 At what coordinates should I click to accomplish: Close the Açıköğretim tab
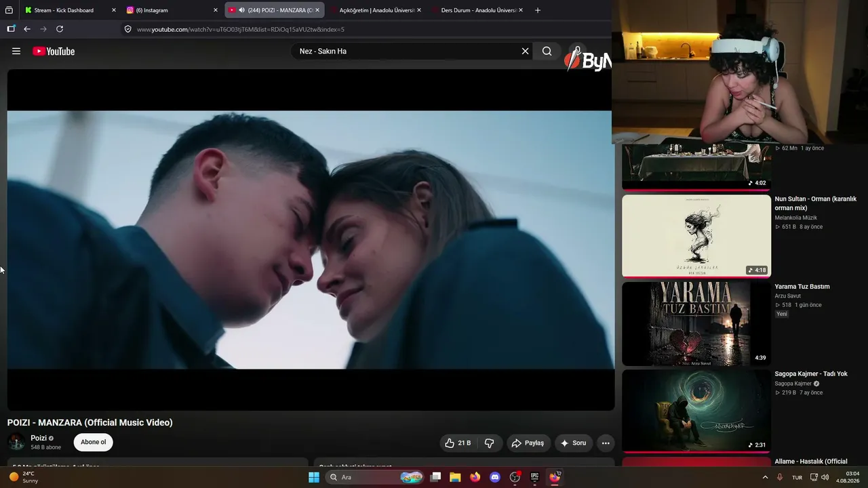pos(419,10)
